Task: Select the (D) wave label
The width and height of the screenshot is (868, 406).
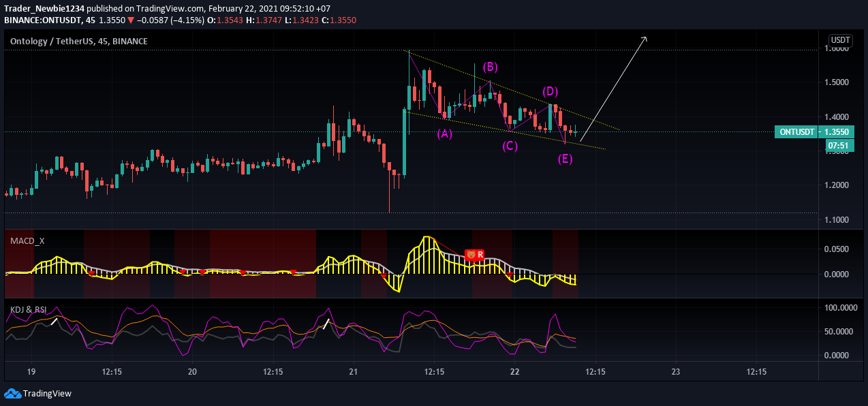Action: pos(551,91)
